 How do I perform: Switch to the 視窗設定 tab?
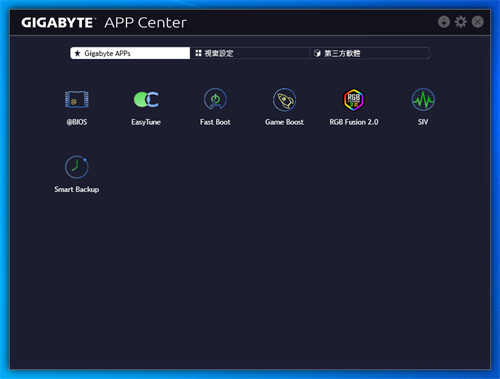coord(249,53)
